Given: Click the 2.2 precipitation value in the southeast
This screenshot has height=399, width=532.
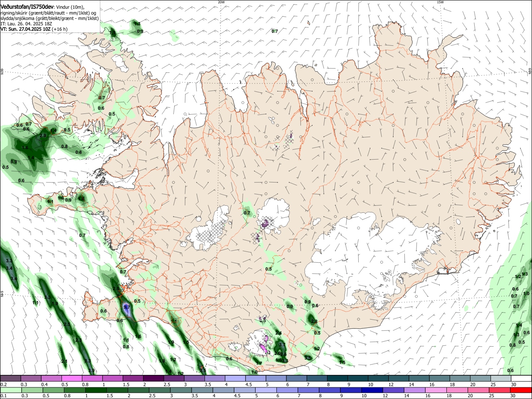Looking at the screenshot, I should (314, 321).
